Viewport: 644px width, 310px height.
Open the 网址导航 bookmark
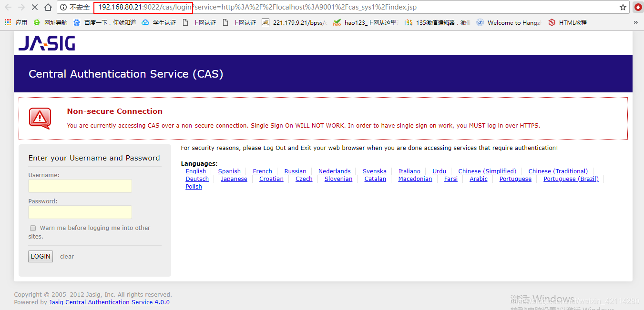point(50,22)
